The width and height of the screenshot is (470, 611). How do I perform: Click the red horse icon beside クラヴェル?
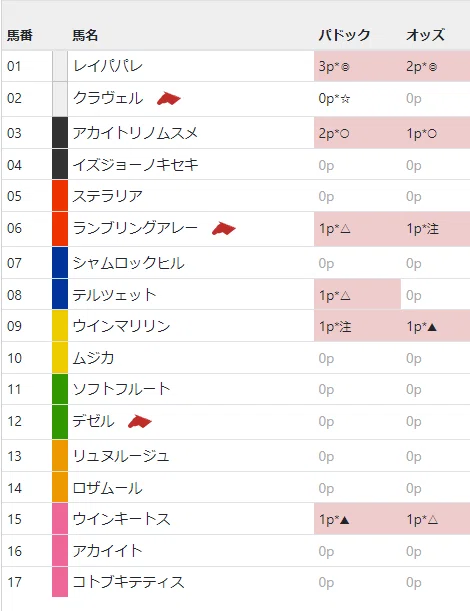169,99
